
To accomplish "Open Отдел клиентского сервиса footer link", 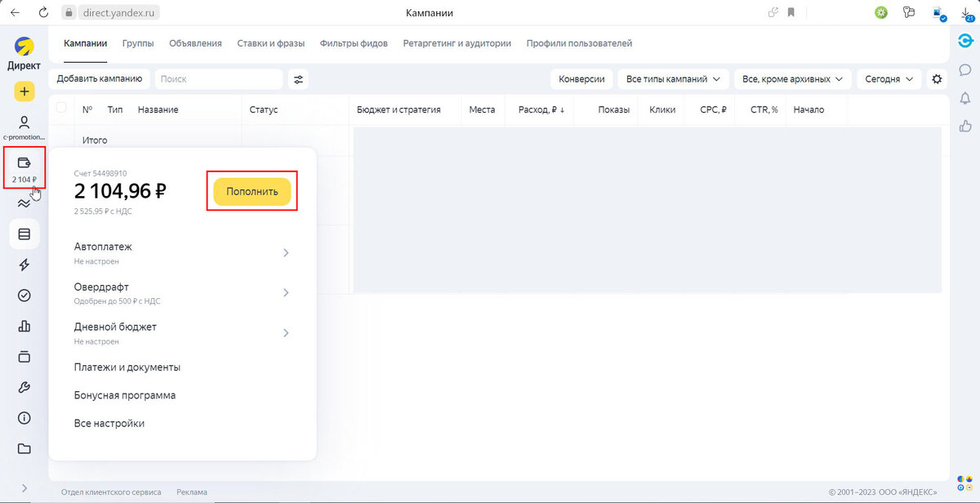I will [111, 492].
